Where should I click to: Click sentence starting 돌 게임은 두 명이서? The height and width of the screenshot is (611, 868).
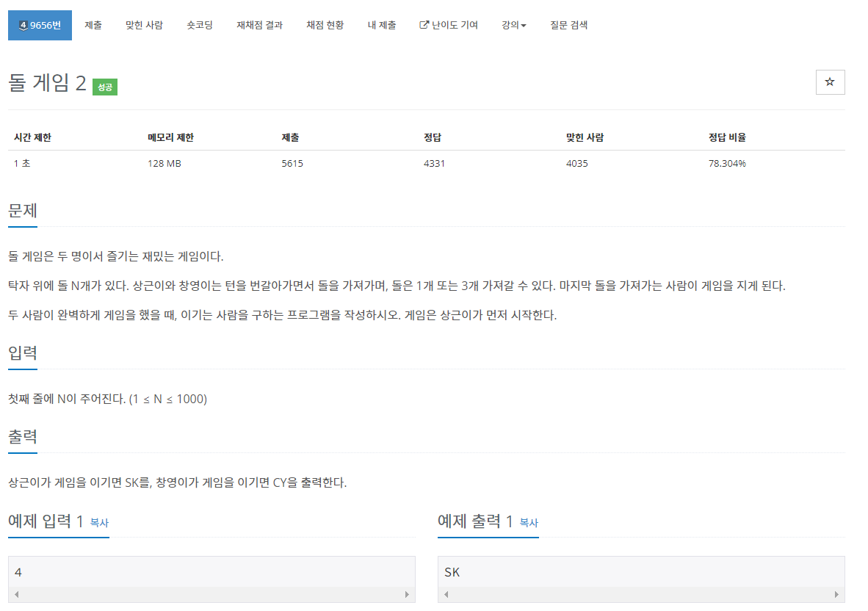116,256
